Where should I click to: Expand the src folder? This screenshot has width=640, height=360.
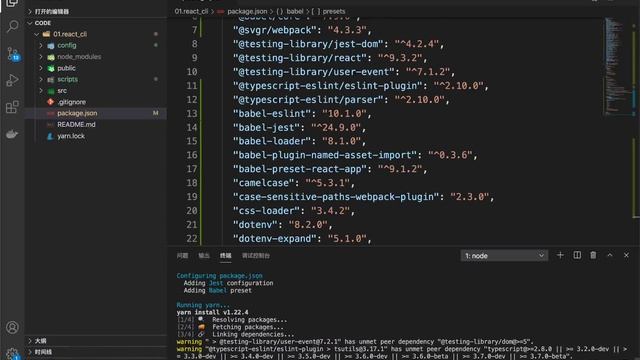click(41, 91)
